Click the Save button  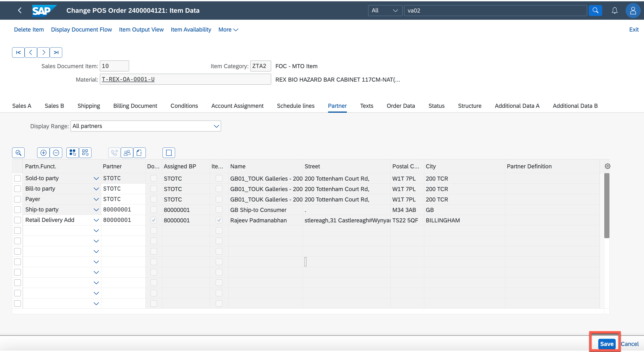pyautogui.click(x=606, y=344)
